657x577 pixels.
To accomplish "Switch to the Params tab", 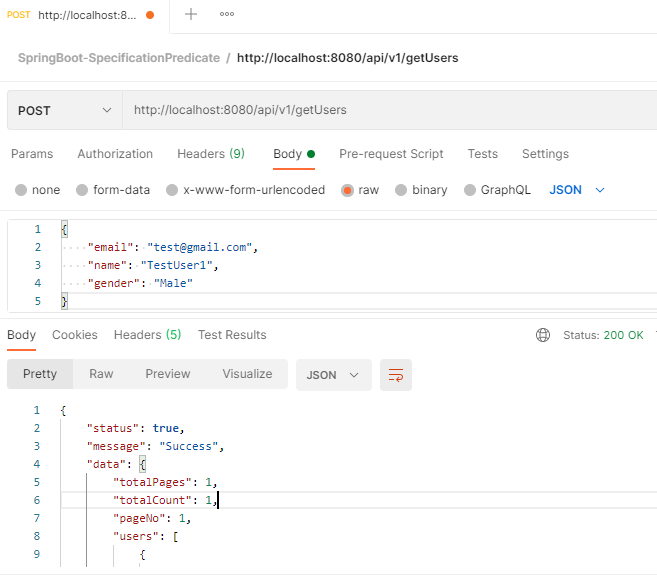I will point(32,154).
